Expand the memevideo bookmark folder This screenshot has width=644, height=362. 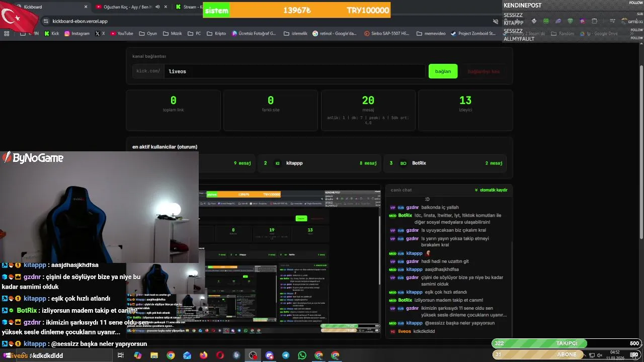coord(431,34)
